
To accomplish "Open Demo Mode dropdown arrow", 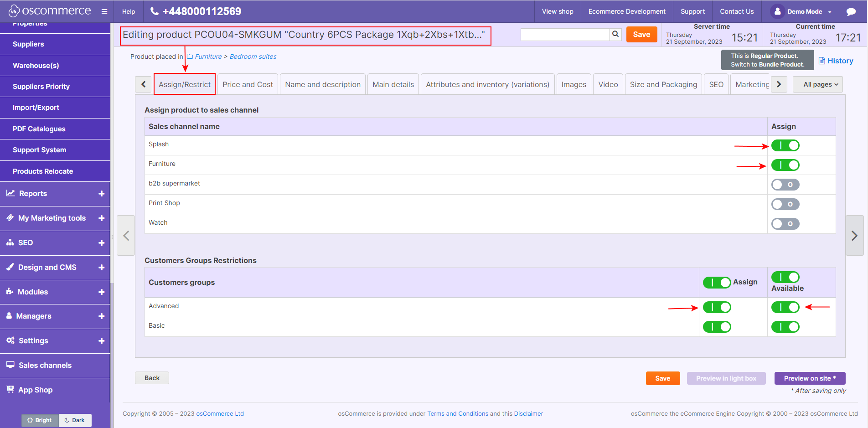I will tap(830, 12).
